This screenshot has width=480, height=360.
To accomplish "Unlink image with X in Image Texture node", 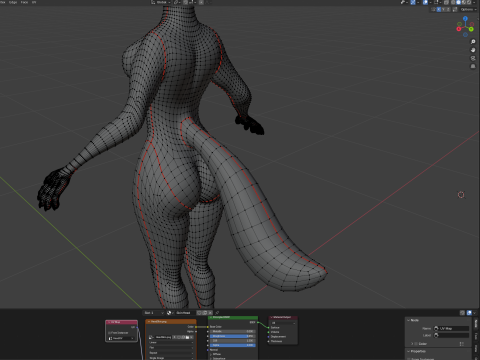I will tap(191, 337).
